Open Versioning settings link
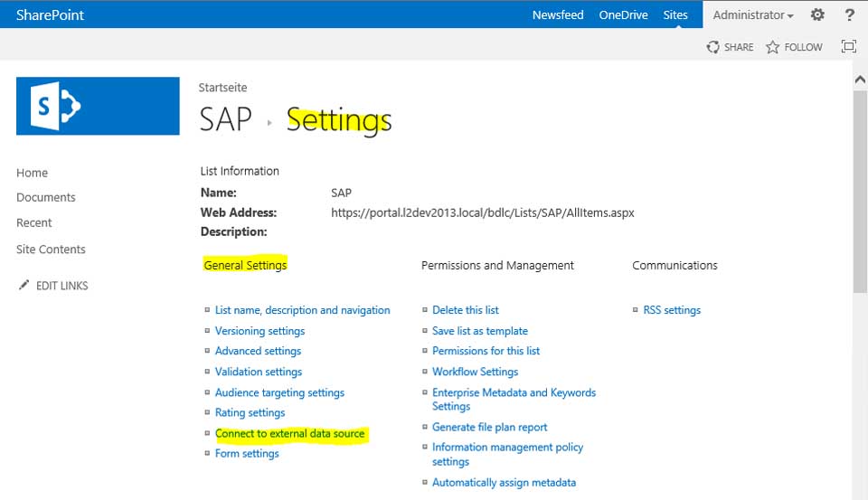This screenshot has width=868, height=500. (x=259, y=331)
